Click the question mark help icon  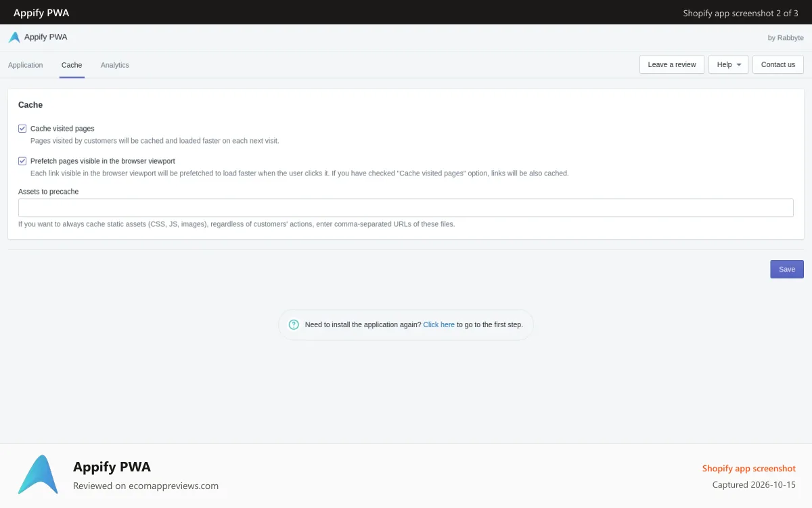[x=294, y=324]
